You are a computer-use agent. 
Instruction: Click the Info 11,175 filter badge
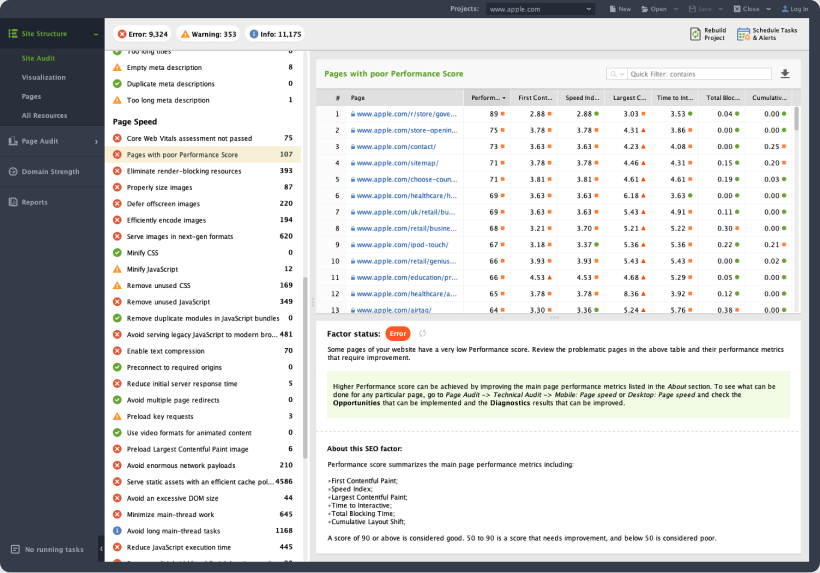[276, 34]
